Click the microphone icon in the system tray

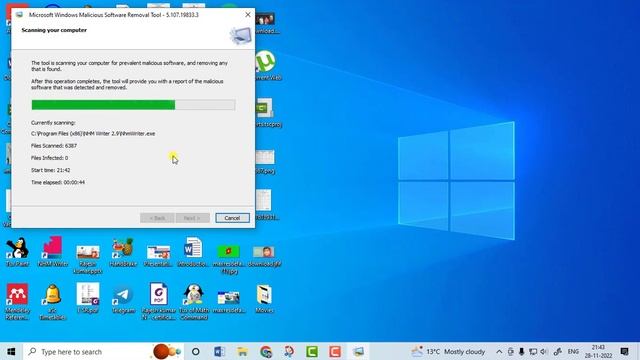point(522,351)
